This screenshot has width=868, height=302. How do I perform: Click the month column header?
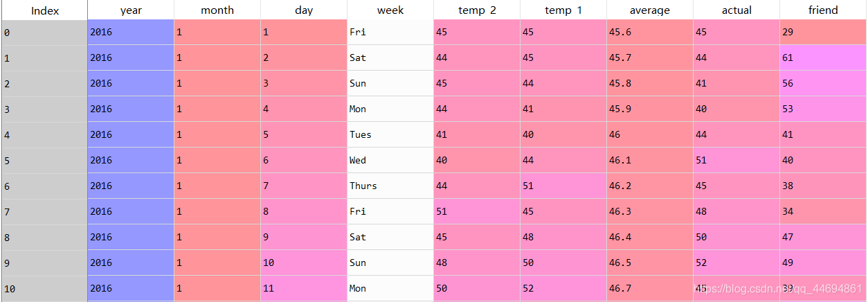pos(217,10)
